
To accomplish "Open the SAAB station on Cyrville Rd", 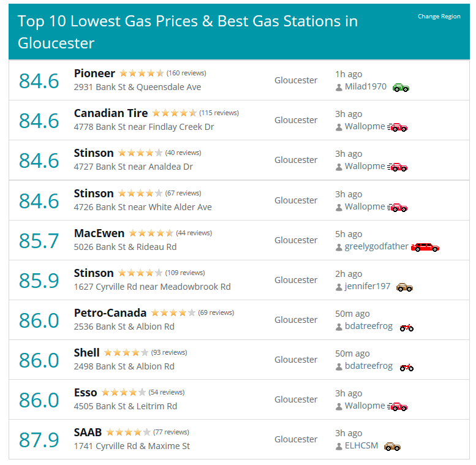I will (x=88, y=432).
